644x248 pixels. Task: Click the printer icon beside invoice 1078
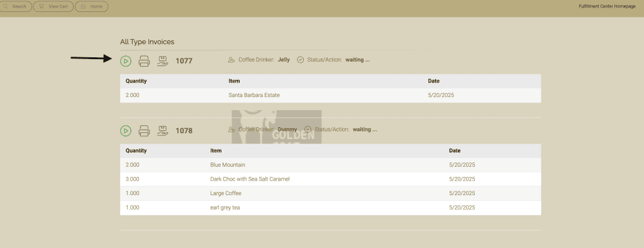click(144, 131)
